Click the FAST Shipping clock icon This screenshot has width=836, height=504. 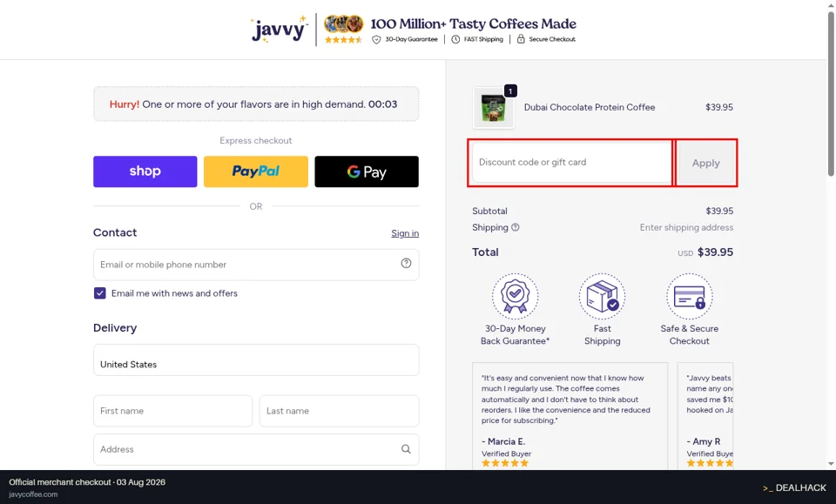click(455, 39)
